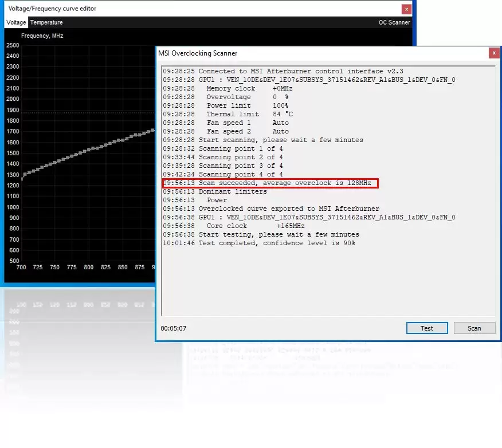This screenshot has height=448, width=502.
Task: Click the curve point above 750 mV
Action: coord(55,163)
